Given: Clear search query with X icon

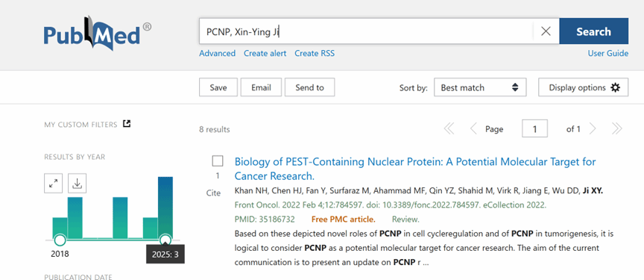Looking at the screenshot, I should (546, 31).
